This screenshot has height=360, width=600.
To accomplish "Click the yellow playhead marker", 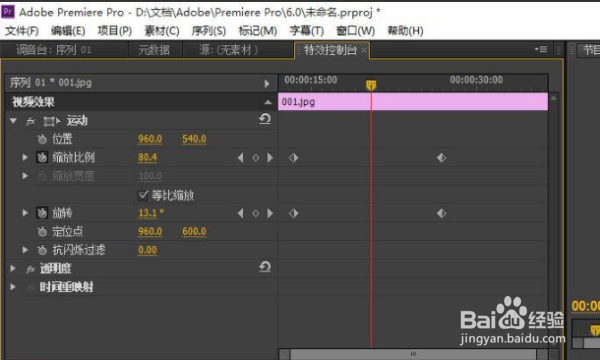I will pyautogui.click(x=371, y=85).
